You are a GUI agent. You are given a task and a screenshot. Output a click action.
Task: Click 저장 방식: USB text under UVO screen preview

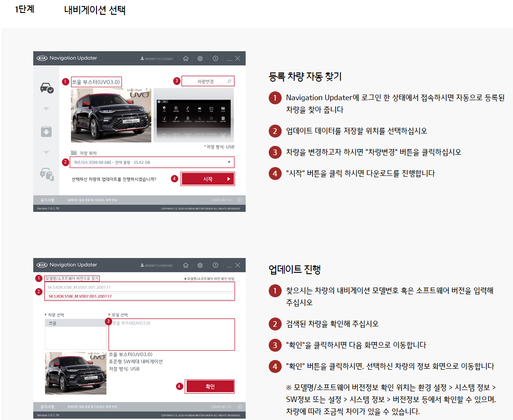pyautogui.click(x=219, y=147)
